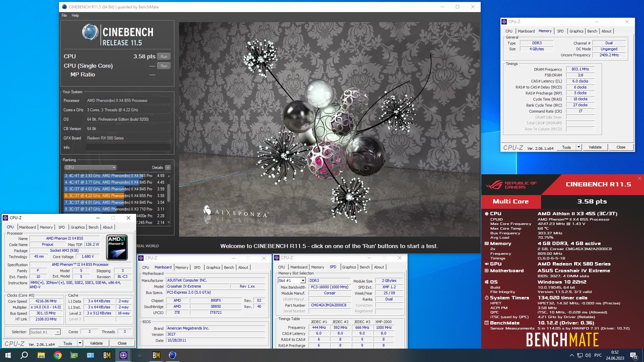Click ranking list vertical scrollbar thumb
Image resolution: width=644 pixels, height=362 pixels.
tap(169, 193)
